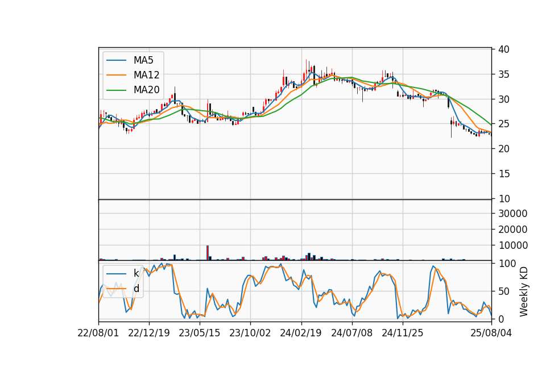The width and height of the screenshot is (546, 392).
Task: Click the volume axis value 10000
Action: click(513, 245)
